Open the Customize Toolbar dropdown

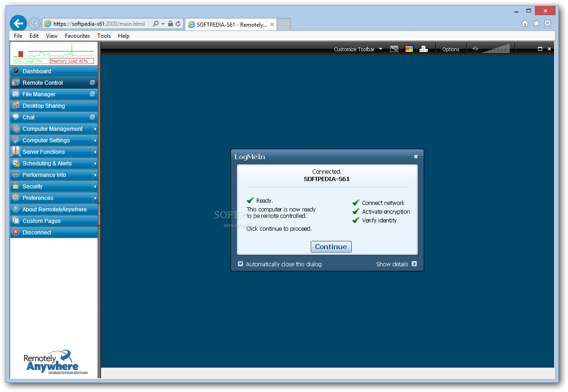tap(358, 49)
